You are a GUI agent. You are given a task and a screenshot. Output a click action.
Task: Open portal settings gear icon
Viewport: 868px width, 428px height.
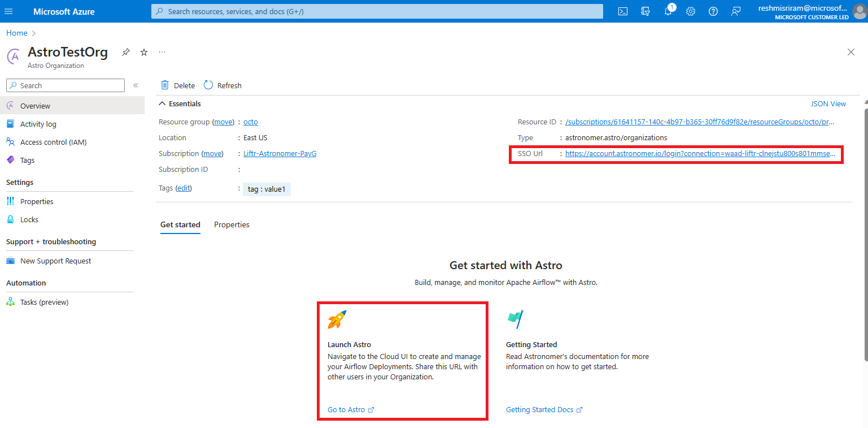click(x=691, y=11)
